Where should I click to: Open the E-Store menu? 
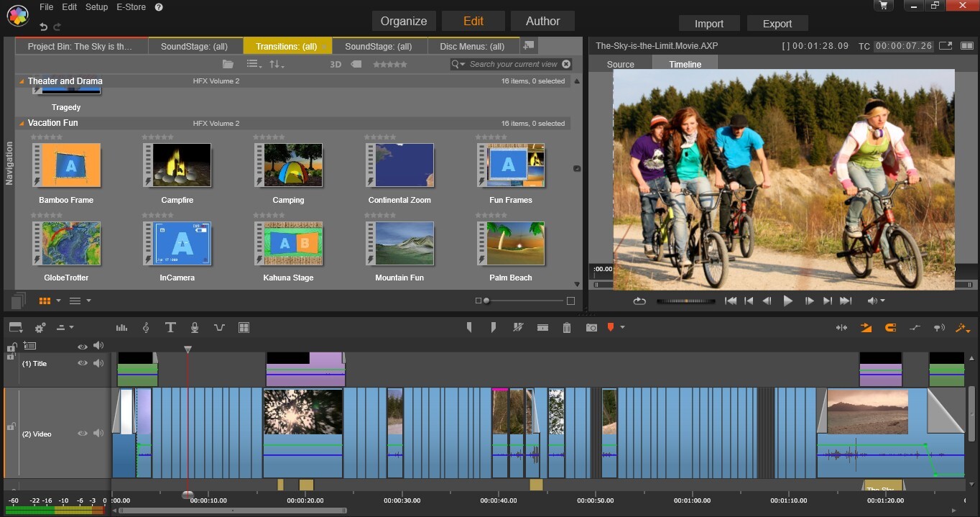(x=131, y=7)
